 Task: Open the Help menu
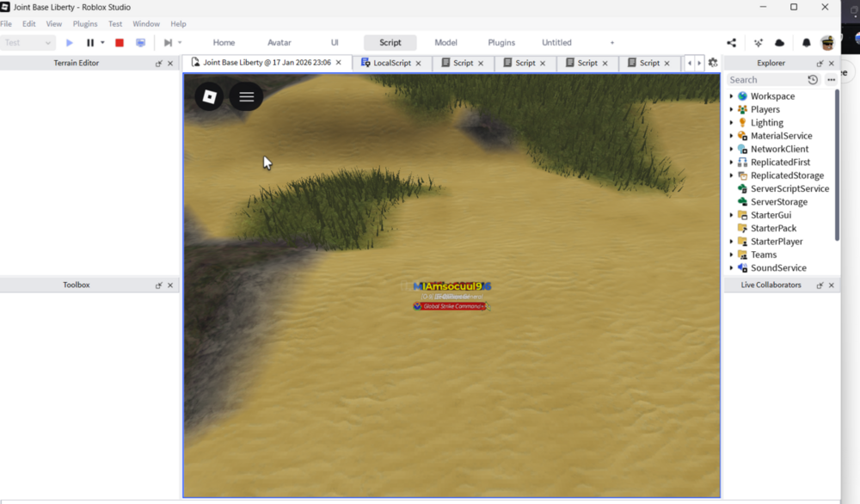pos(178,24)
